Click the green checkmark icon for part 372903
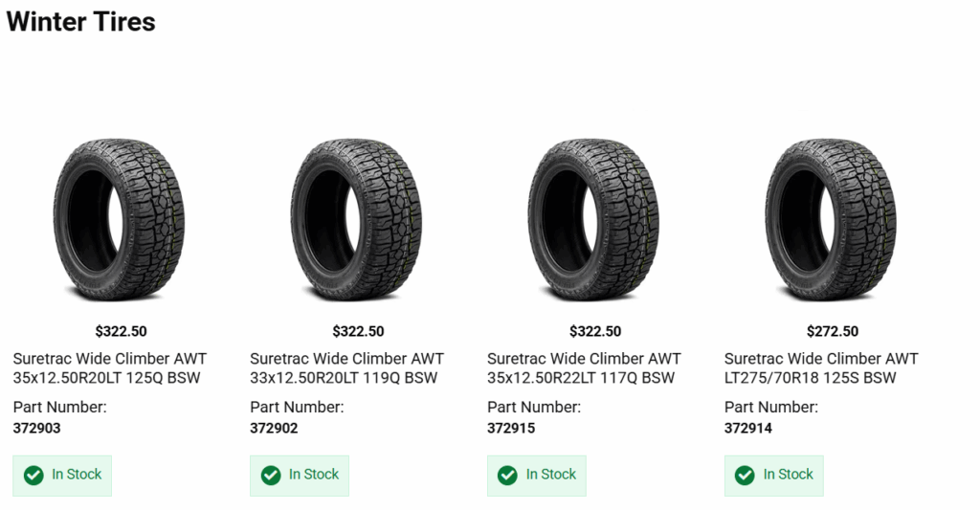This screenshot has height=510, width=980. click(33, 475)
